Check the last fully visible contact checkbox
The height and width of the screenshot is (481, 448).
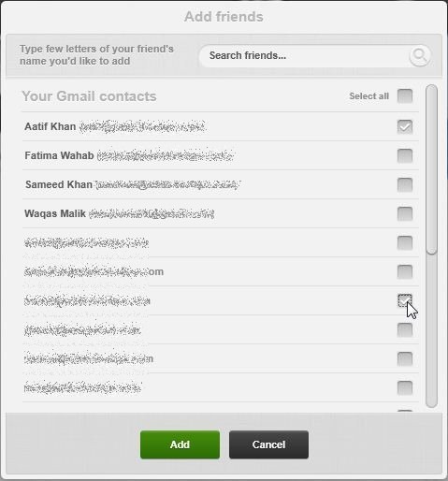coord(405,387)
